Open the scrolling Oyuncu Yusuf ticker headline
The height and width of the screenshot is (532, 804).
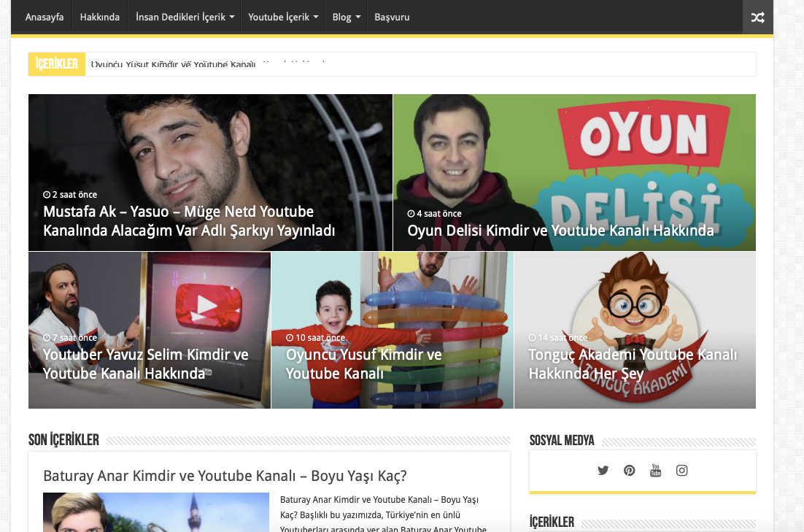tap(174, 64)
